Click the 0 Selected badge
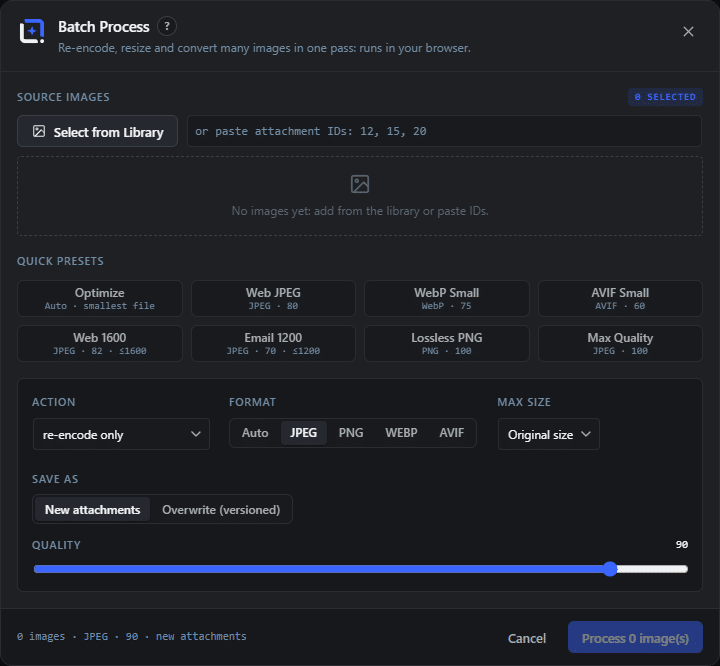 (665, 97)
